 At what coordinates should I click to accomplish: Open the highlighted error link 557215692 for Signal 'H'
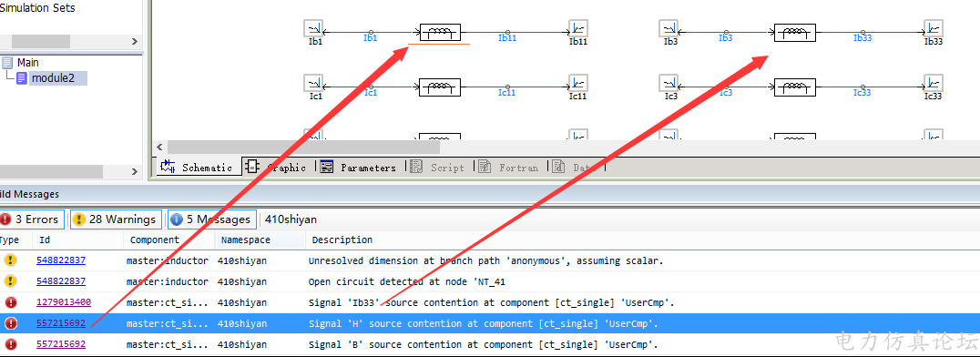tap(61, 323)
